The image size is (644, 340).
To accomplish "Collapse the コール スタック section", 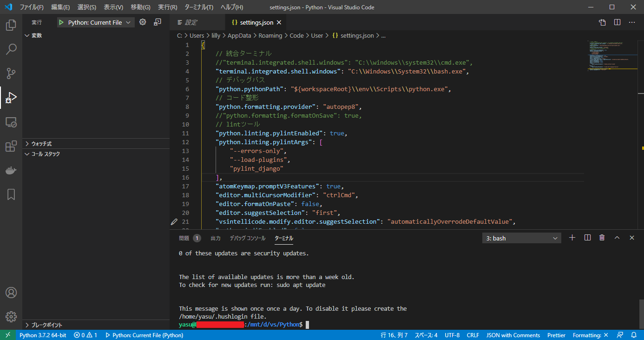I will click(x=95, y=154).
